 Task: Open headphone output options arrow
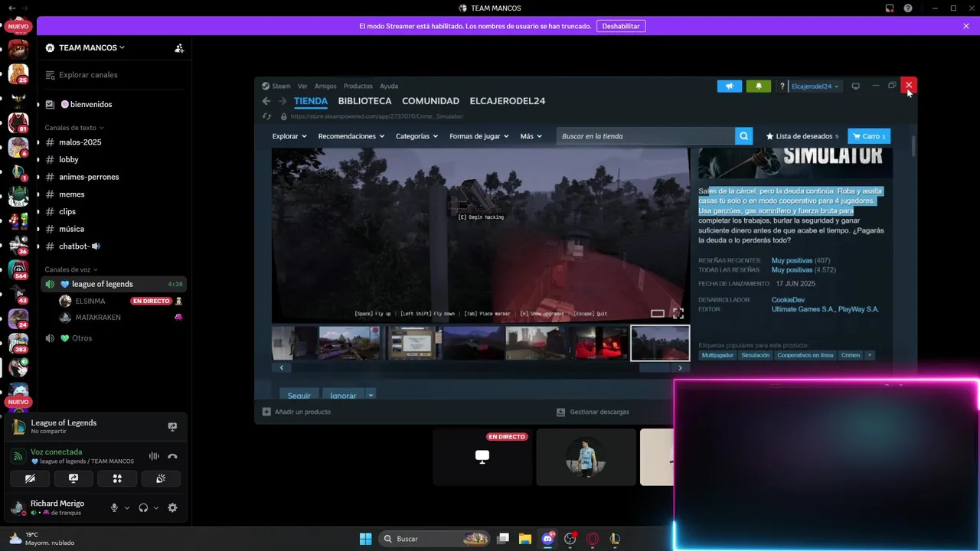[x=156, y=507]
